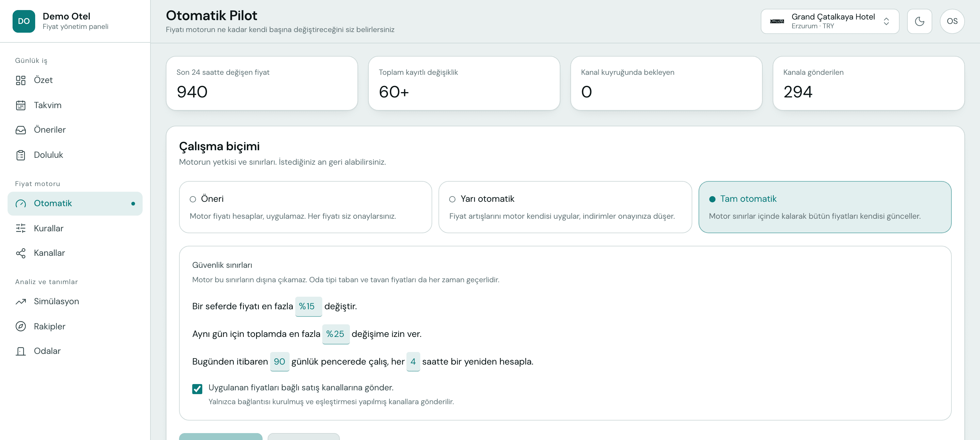The image size is (980, 440).
Task: Click the Güvenlik sınırları heading
Action: (x=222, y=265)
